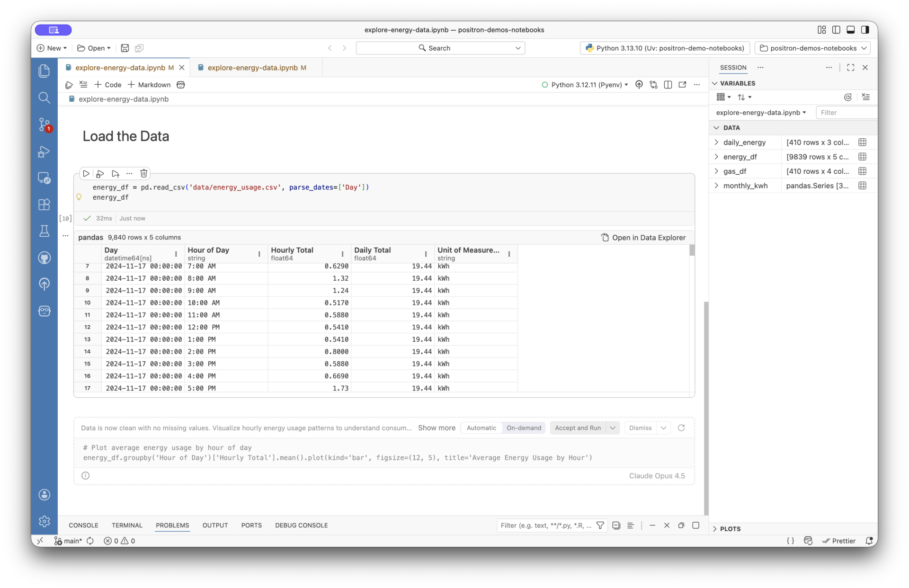Open the GitHub sidebar view
The width and height of the screenshot is (909, 588).
[x=44, y=258]
